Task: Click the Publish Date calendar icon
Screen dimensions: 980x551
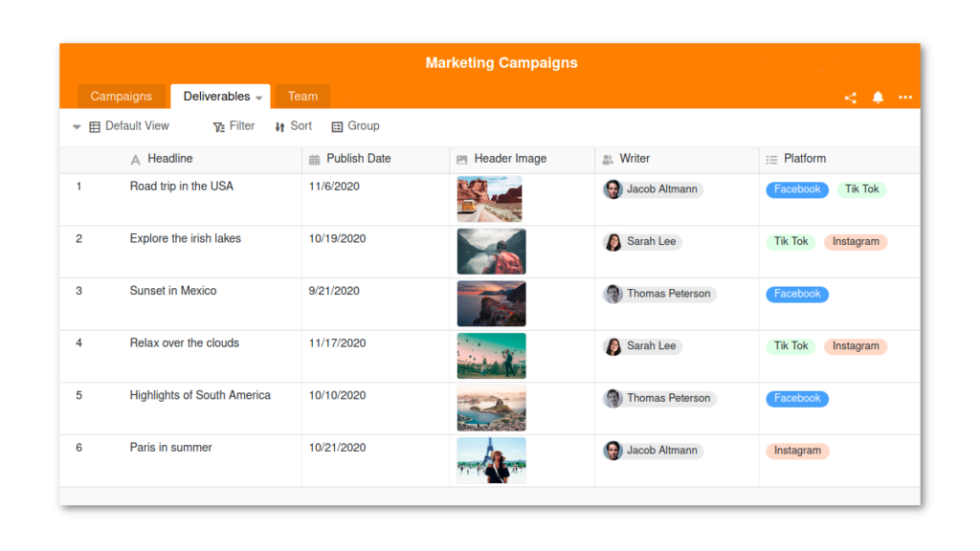Action: [314, 160]
